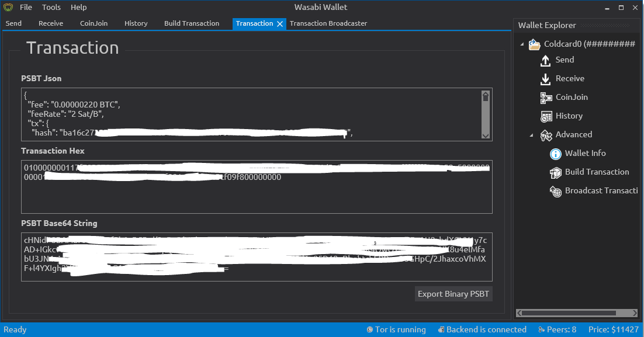Click the History calendar clock icon

(546, 117)
